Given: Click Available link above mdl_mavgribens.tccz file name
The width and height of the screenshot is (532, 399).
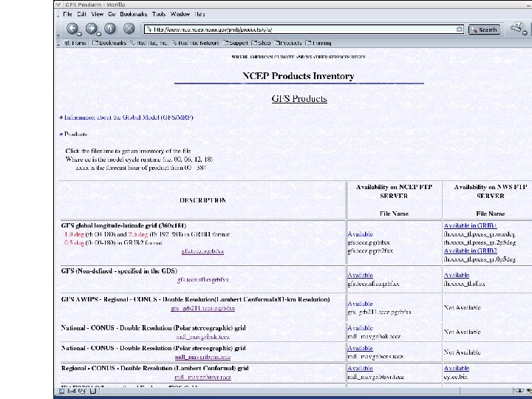Looking at the screenshot, I should click(360, 348).
